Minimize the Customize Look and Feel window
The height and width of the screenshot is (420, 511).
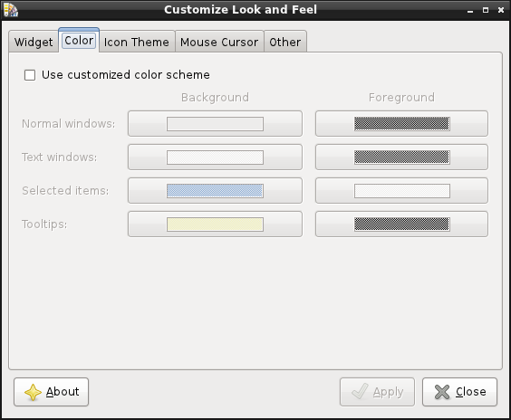coord(470,11)
